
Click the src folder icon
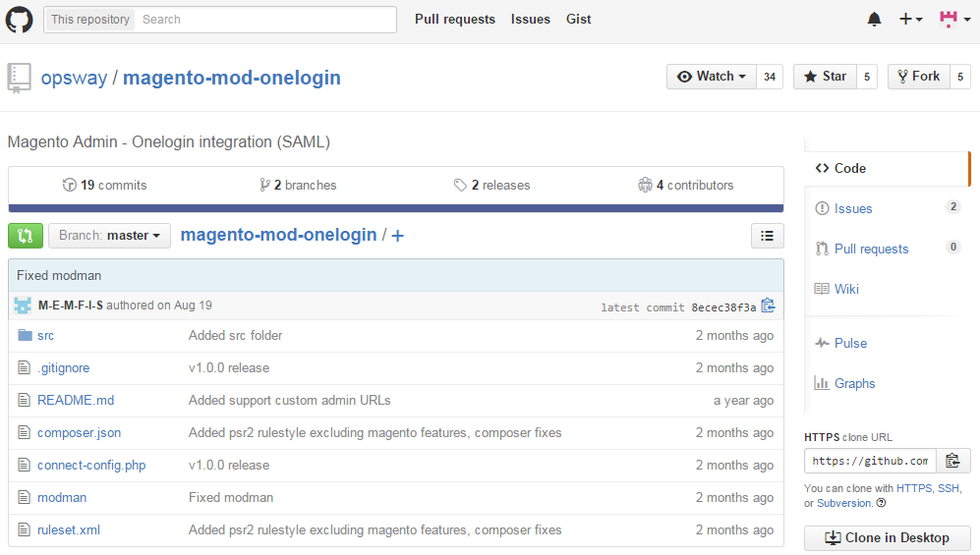tap(25, 335)
